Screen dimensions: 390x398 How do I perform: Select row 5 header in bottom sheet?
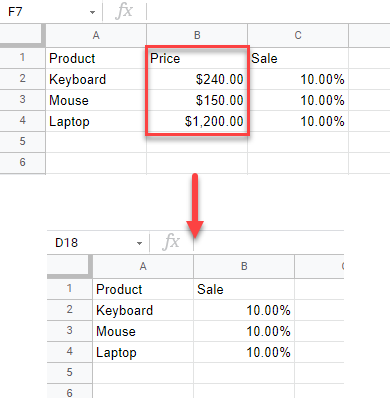[x=69, y=372]
